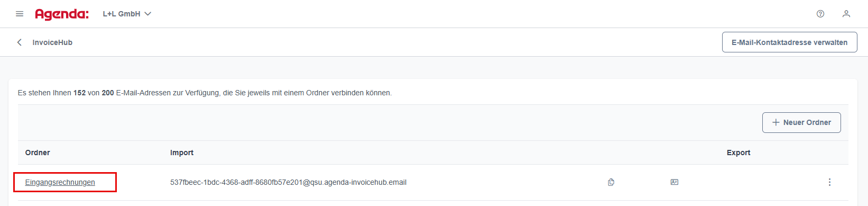Click the Import column header

182,153
